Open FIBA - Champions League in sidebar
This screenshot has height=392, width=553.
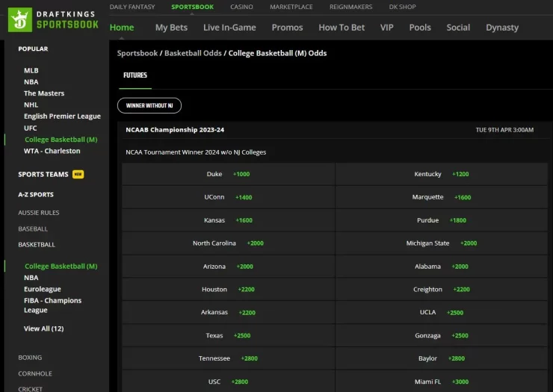pyautogui.click(x=52, y=305)
